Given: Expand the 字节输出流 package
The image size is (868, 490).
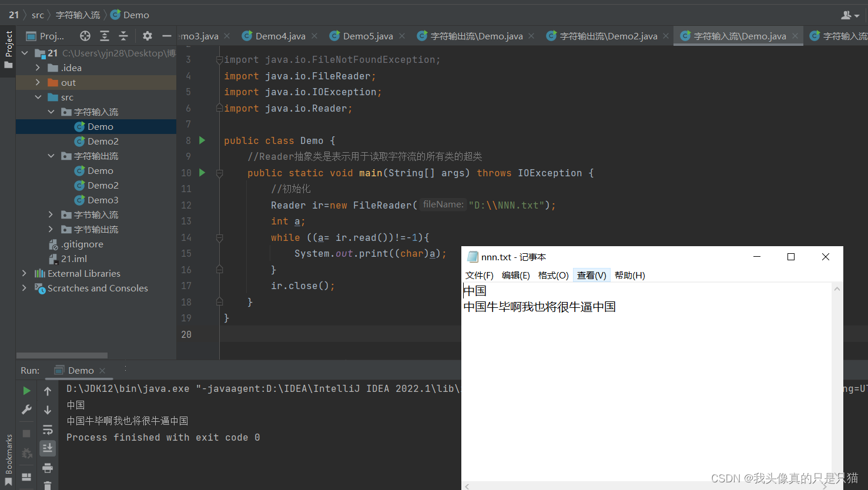Looking at the screenshot, I should click(51, 229).
